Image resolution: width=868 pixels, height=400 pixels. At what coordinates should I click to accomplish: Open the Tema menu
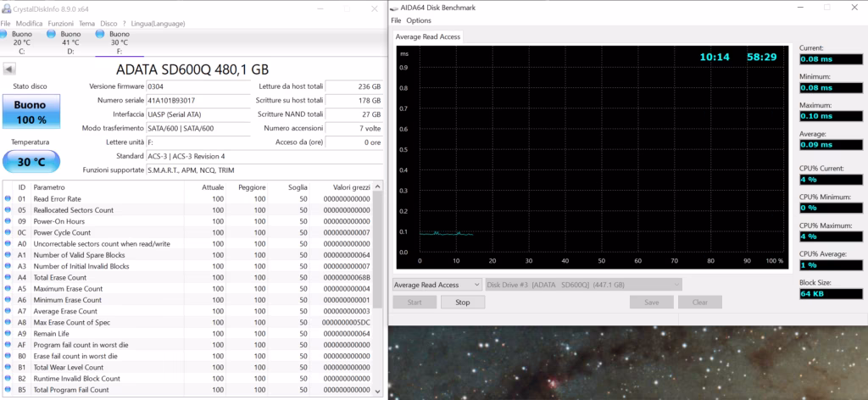[87, 24]
